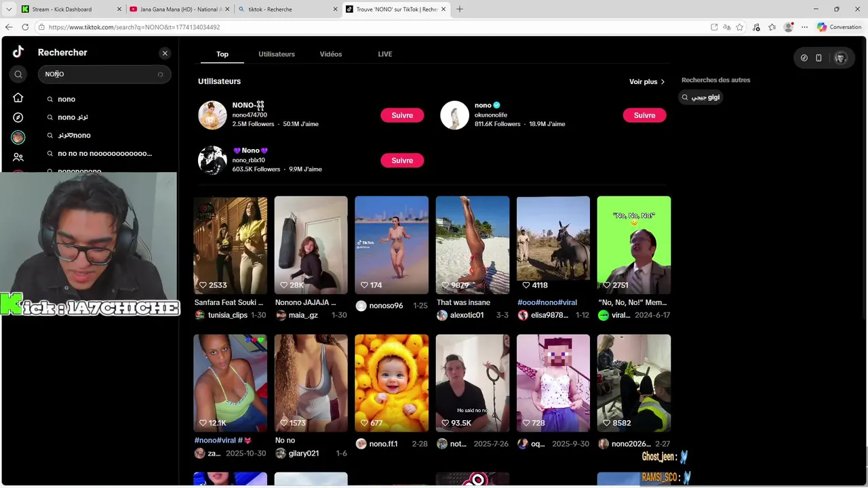
Task: Open the 'That was insane' video thumbnail
Action: click(x=473, y=245)
